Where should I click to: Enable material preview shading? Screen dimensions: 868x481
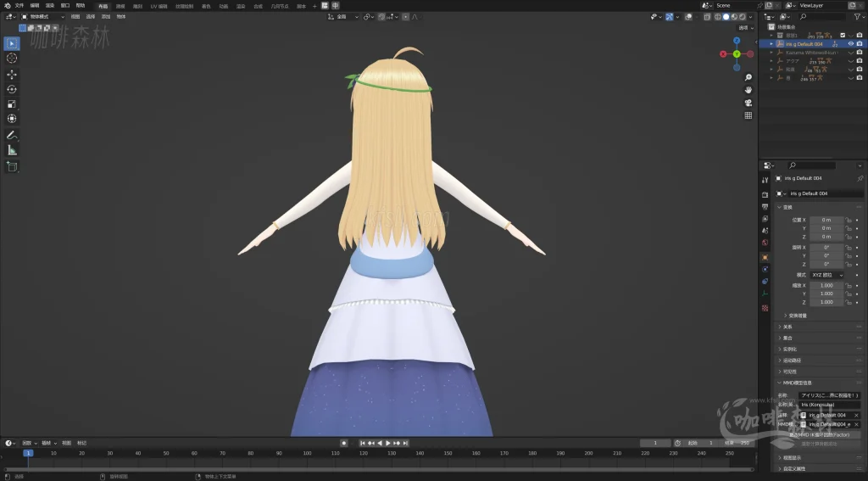pyautogui.click(x=734, y=17)
